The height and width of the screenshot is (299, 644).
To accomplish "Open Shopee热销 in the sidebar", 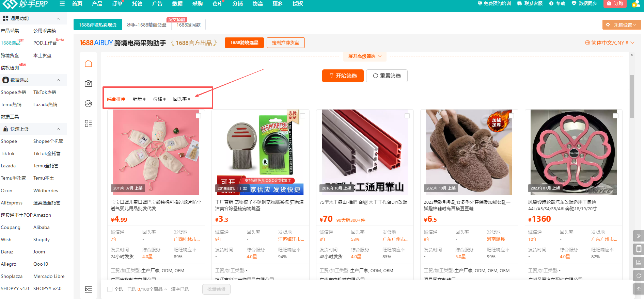I will [13, 92].
